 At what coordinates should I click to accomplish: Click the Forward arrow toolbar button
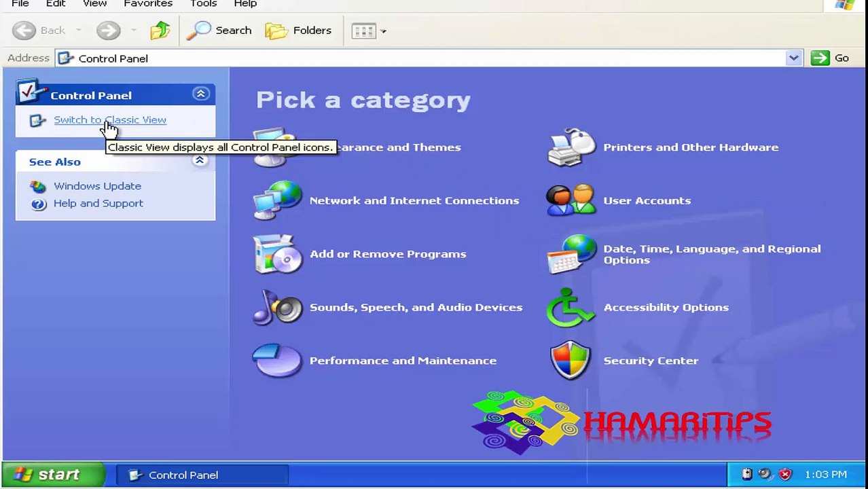coord(108,30)
